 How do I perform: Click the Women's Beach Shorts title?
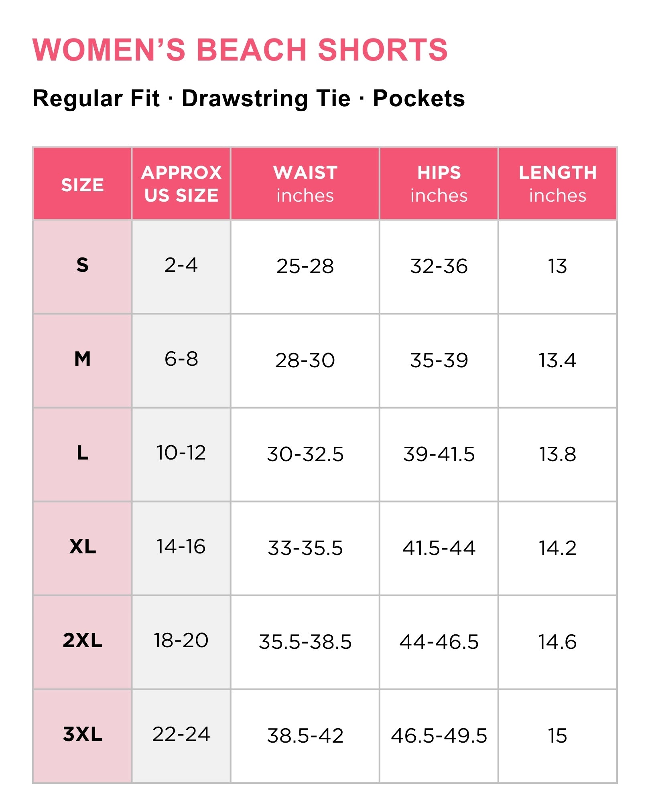[240, 50]
